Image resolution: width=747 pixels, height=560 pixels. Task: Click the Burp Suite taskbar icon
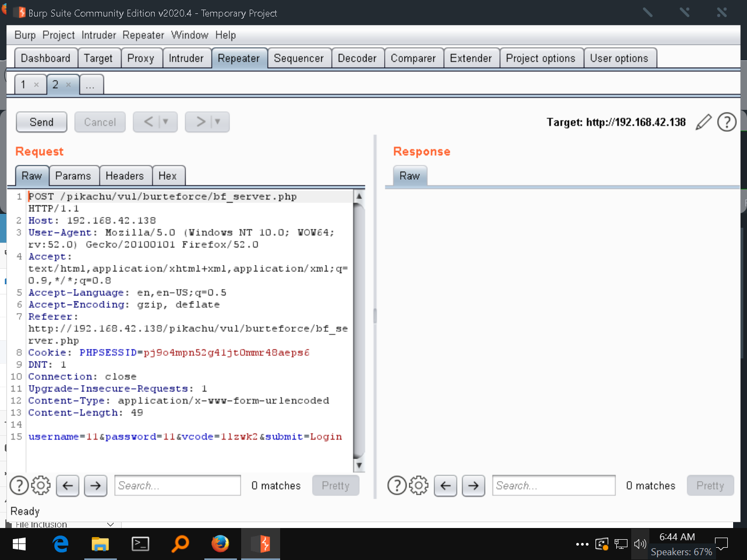(261, 544)
